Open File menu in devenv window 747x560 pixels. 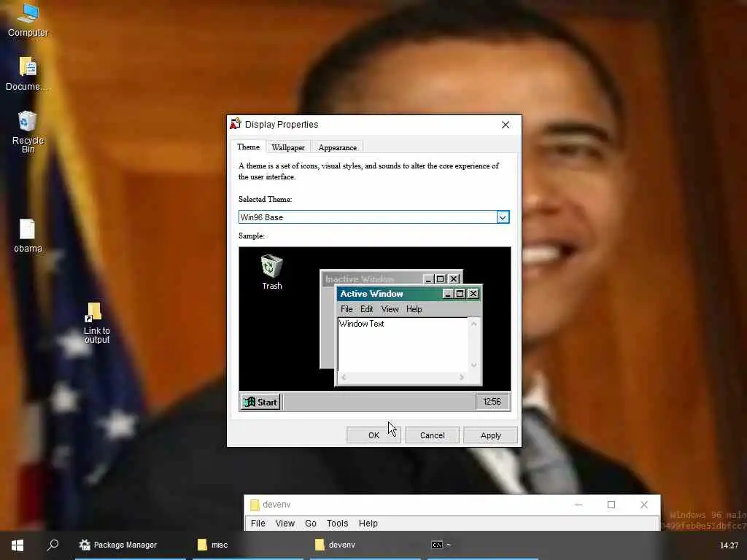(258, 524)
